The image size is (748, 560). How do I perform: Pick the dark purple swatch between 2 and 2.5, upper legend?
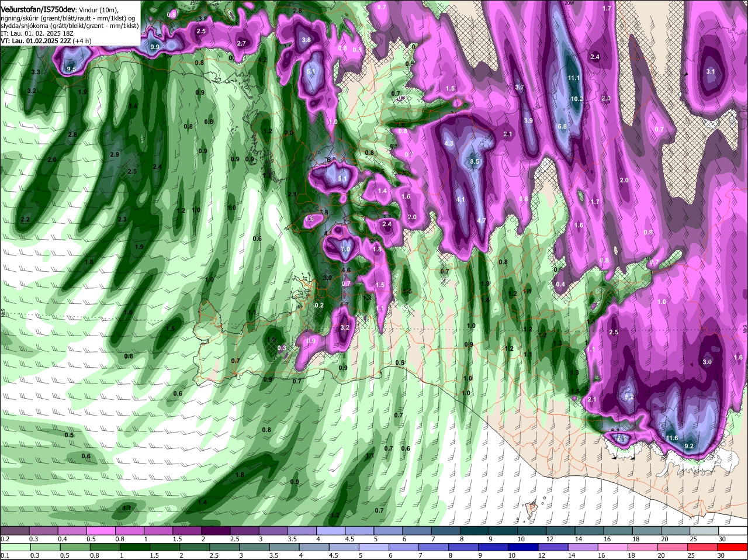coord(216,530)
